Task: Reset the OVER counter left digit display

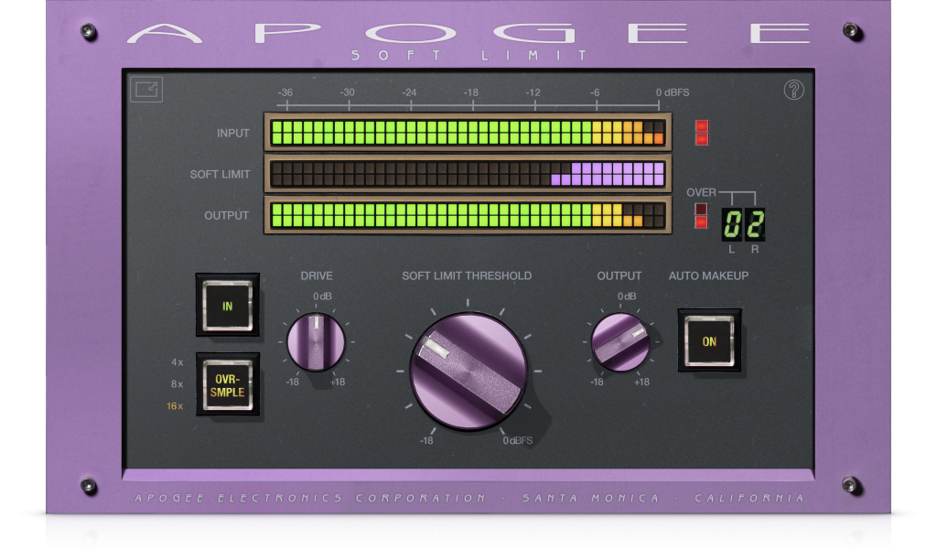Action: click(x=733, y=223)
